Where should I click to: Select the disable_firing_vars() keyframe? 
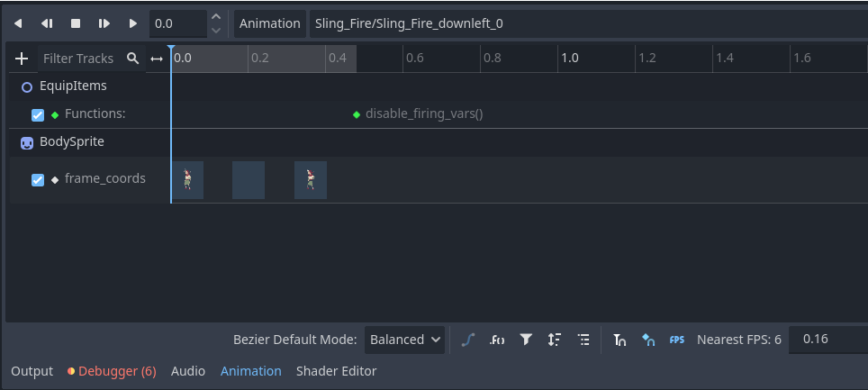click(357, 114)
